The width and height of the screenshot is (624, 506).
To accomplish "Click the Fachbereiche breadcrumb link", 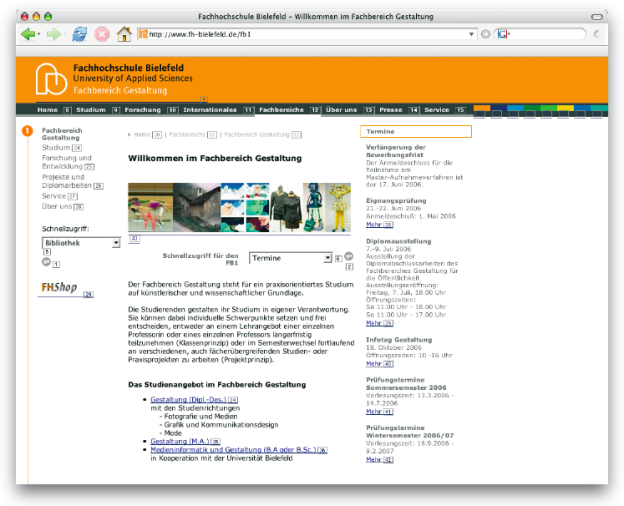I will (x=187, y=135).
